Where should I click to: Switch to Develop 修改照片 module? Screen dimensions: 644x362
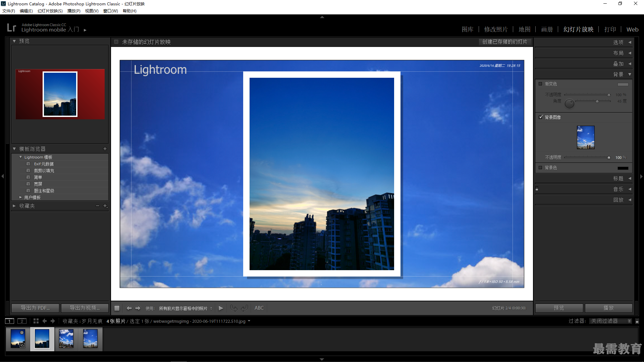[x=496, y=29]
